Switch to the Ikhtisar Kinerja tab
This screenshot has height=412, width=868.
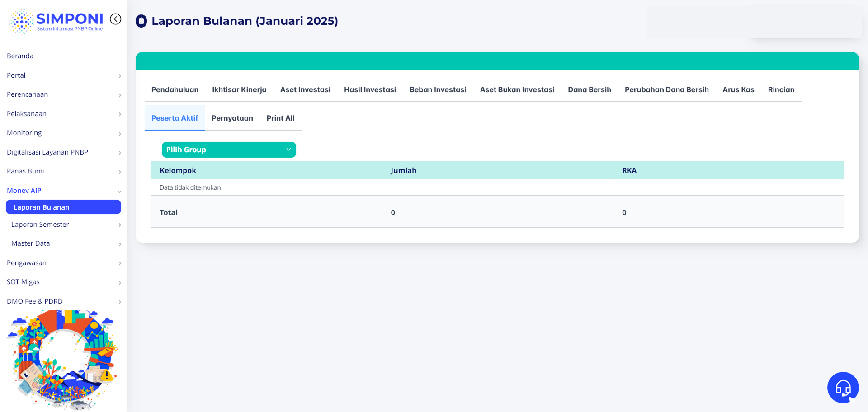(240, 89)
